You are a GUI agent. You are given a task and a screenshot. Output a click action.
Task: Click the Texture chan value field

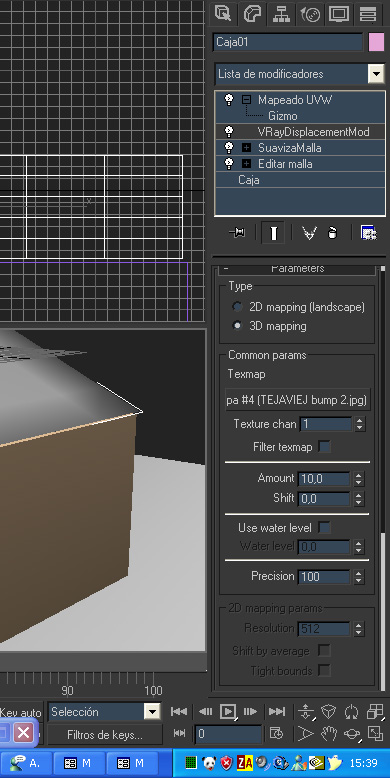click(325, 424)
